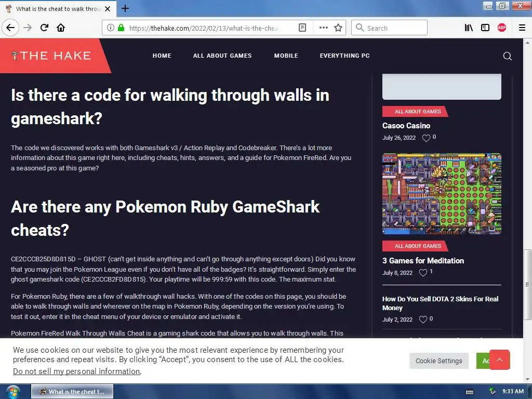Open the Firefox taskbar window button
Viewport: 532px width, 399px height.
[x=72, y=392]
